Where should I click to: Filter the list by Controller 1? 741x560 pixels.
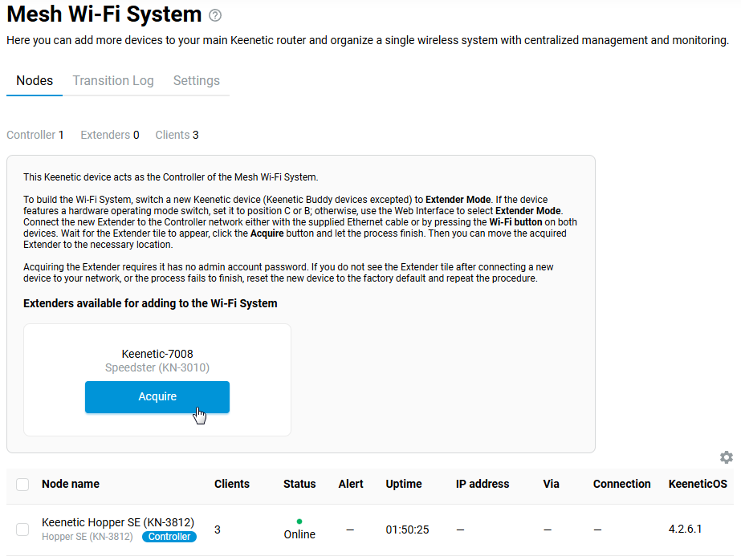35,135
